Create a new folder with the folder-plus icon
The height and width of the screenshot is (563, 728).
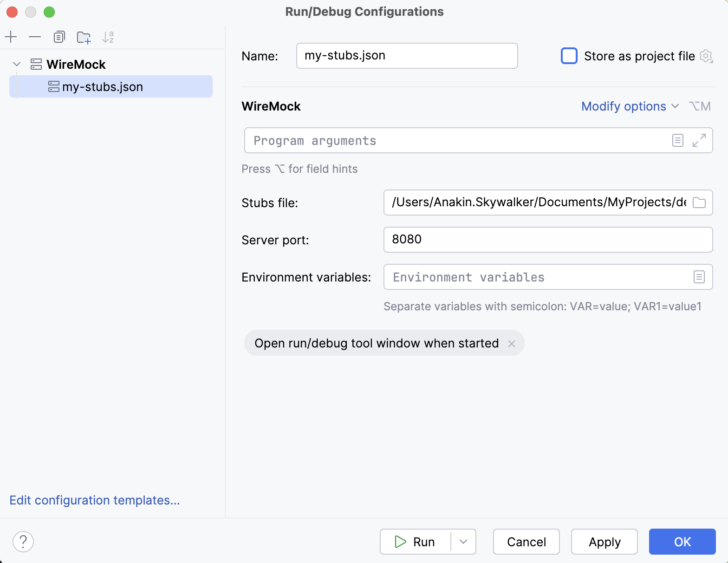pyautogui.click(x=84, y=37)
